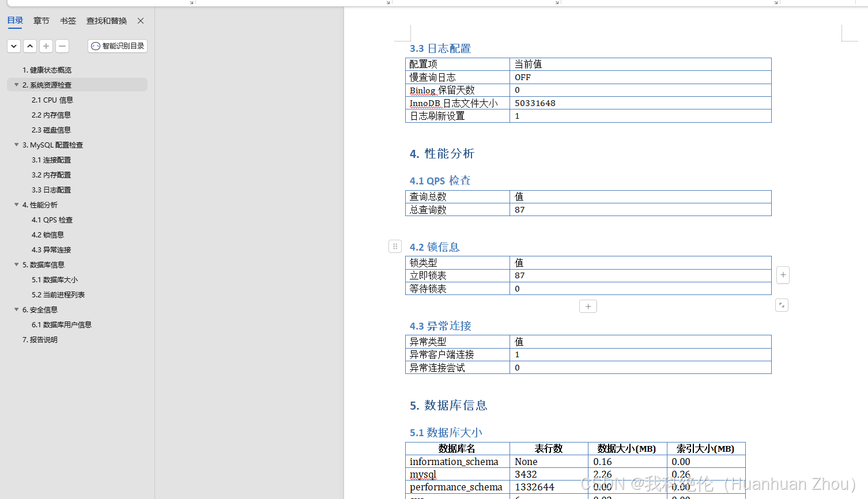Click the 1332644 row count cell
The width and height of the screenshot is (868, 499).
click(x=549, y=487)
